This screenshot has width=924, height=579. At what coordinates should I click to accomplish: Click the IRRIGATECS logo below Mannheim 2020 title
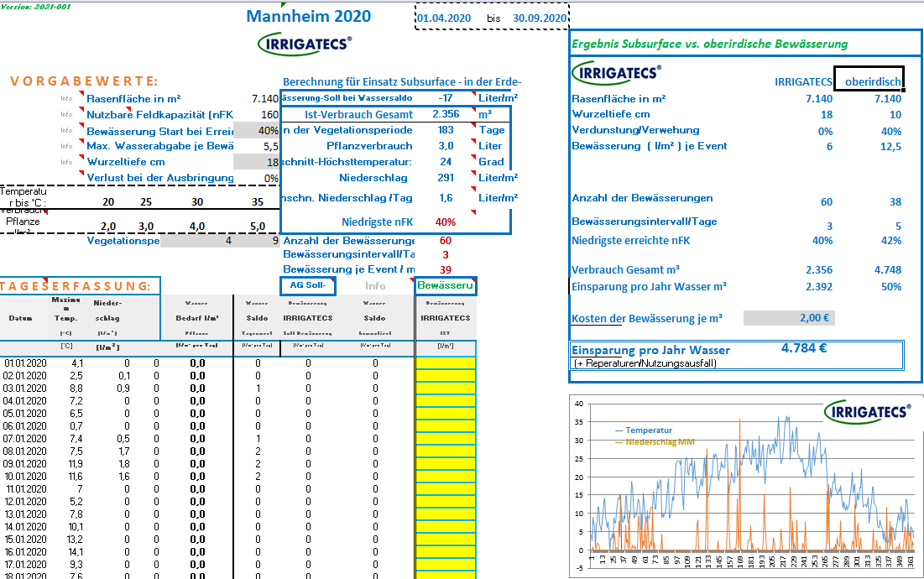305,44
